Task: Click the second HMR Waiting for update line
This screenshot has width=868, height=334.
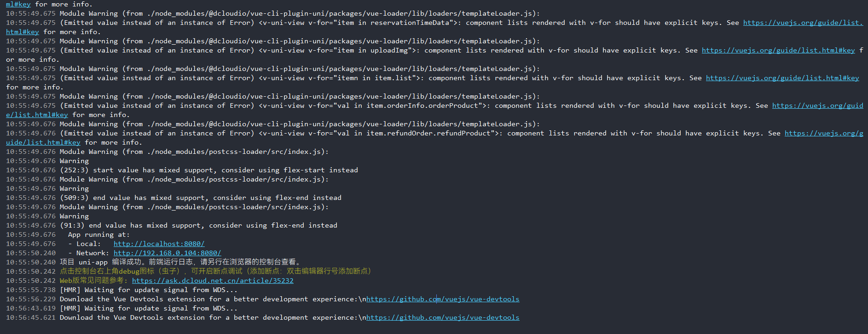Action: tap(149, 308)
